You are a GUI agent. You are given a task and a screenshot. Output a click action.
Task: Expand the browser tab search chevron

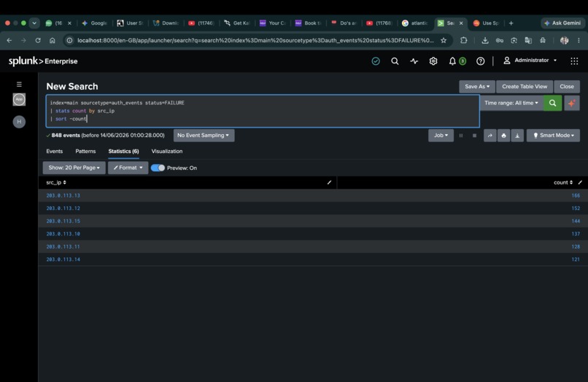(34, 23)
